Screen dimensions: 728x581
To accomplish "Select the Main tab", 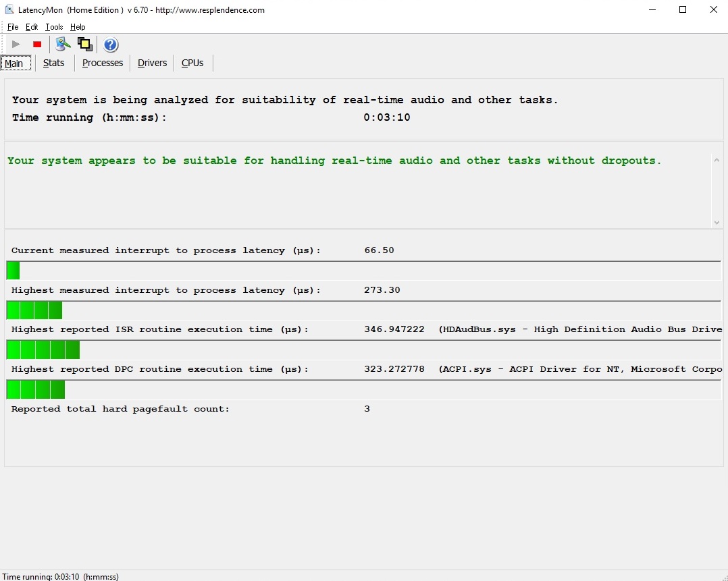I will 16,63.
